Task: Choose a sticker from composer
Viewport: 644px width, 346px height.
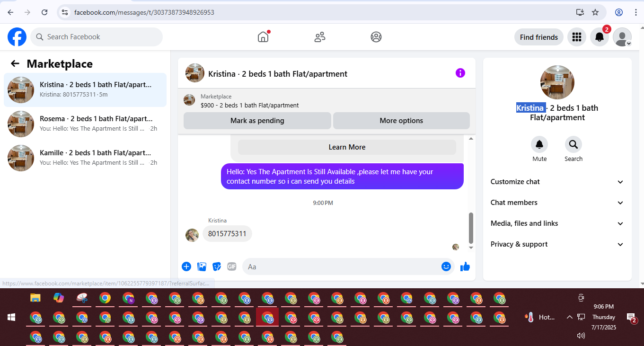Action: click(217, 266)
